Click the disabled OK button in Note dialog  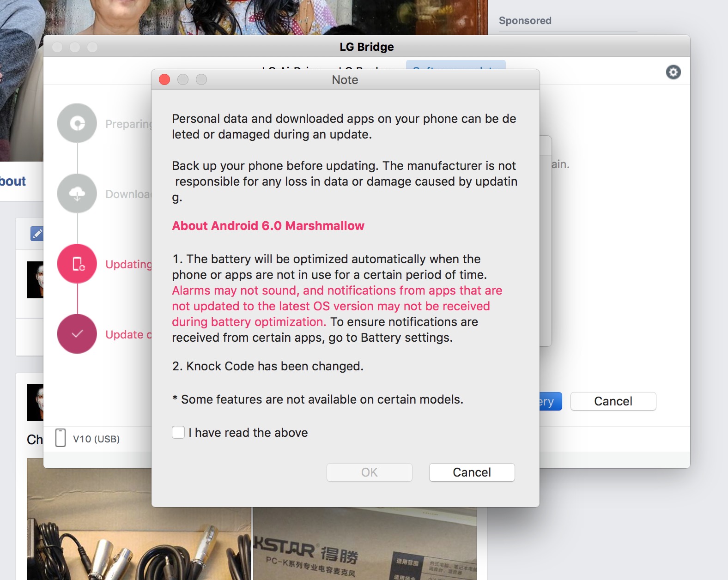click(x=370, y=472)
